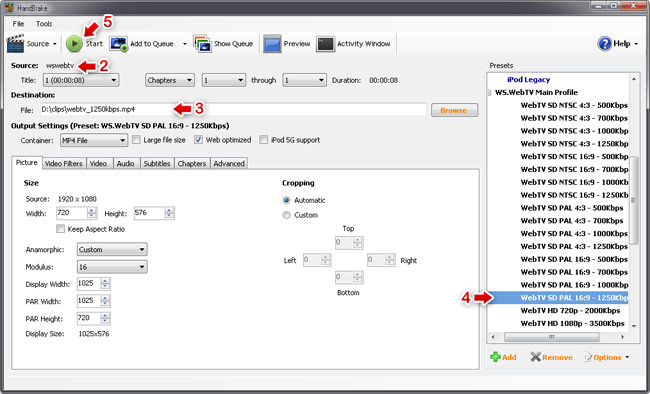Click the Display Width stepper arrows
This screenshot has height=394, width=650.
pos(105,284)
